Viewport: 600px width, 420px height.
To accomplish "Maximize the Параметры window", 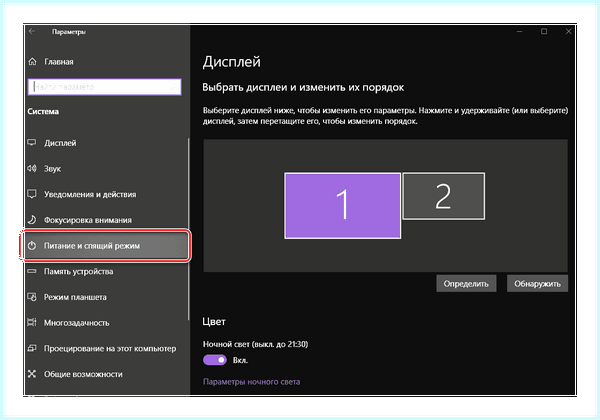I will [544, 31].
